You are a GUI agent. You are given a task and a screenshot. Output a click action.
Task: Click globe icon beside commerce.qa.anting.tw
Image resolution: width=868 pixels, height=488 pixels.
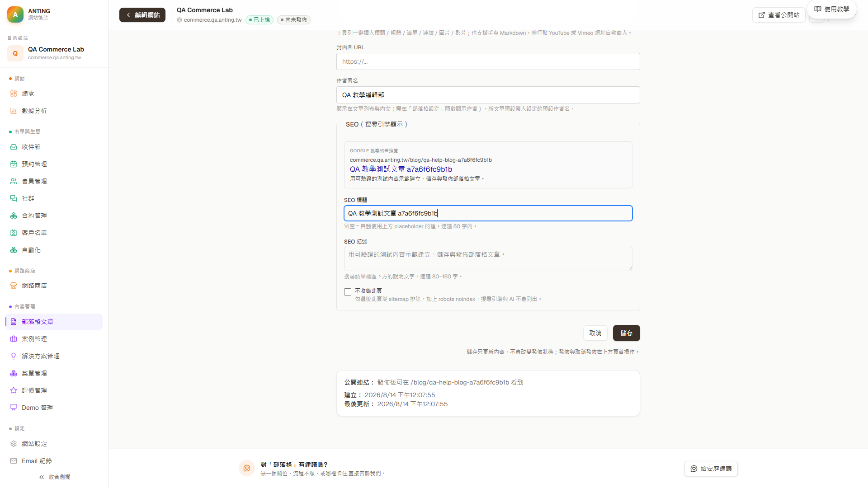[179, 20]
